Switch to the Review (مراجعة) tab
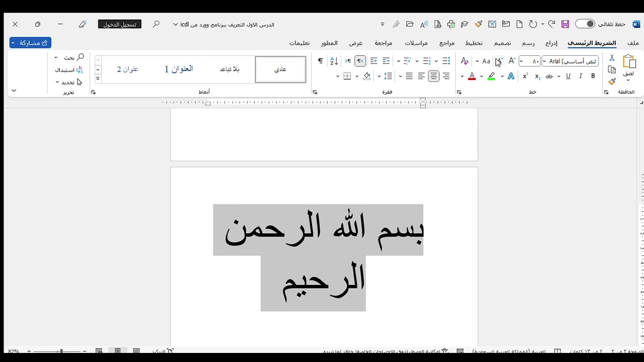This screenshot has height=362, width=644. [x=383, y=43]
